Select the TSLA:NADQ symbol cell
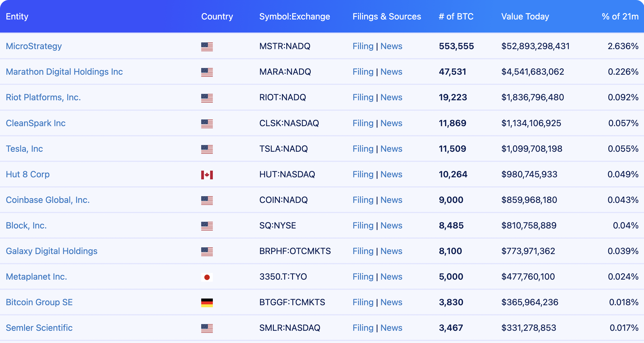Image resolution: width=644 pixels, height=343 pixels. click(283, 149)
